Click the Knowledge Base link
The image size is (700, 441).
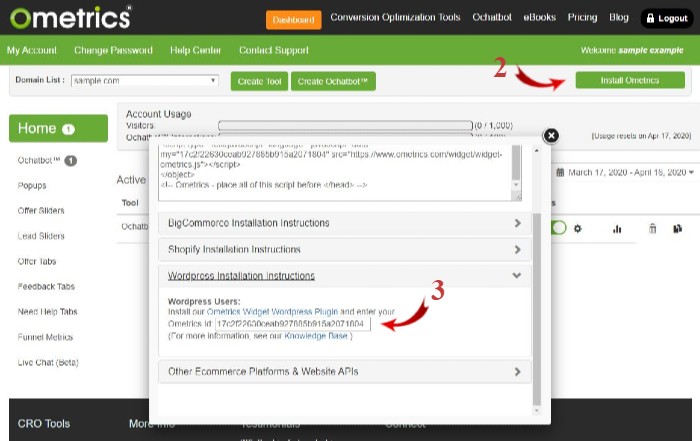pyautogui.click(x=316, y=336)
